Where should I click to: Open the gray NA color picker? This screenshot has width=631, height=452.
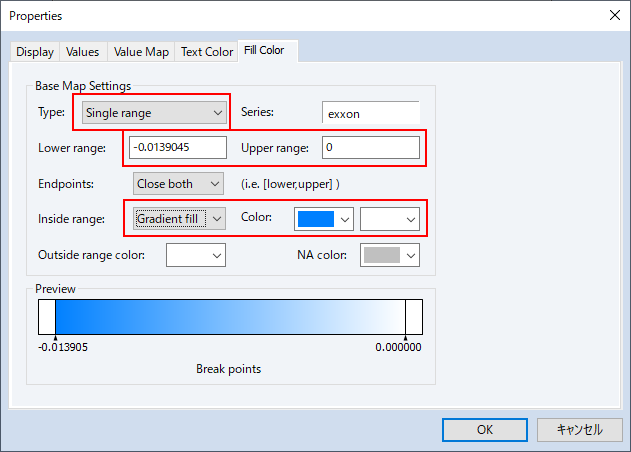click(x=389, y=255)
